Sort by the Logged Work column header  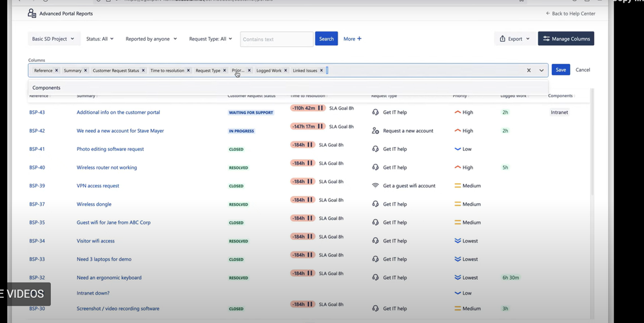tap(513, 96)
